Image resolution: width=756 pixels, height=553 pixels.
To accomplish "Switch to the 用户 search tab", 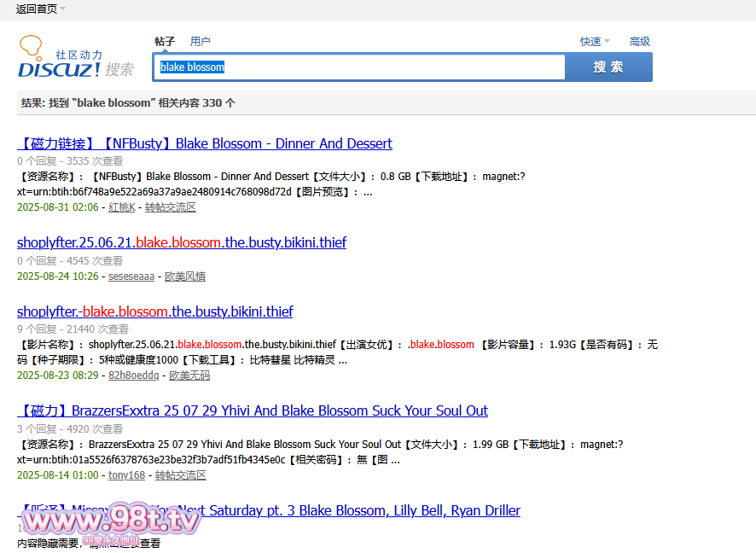I will [200, 42].
